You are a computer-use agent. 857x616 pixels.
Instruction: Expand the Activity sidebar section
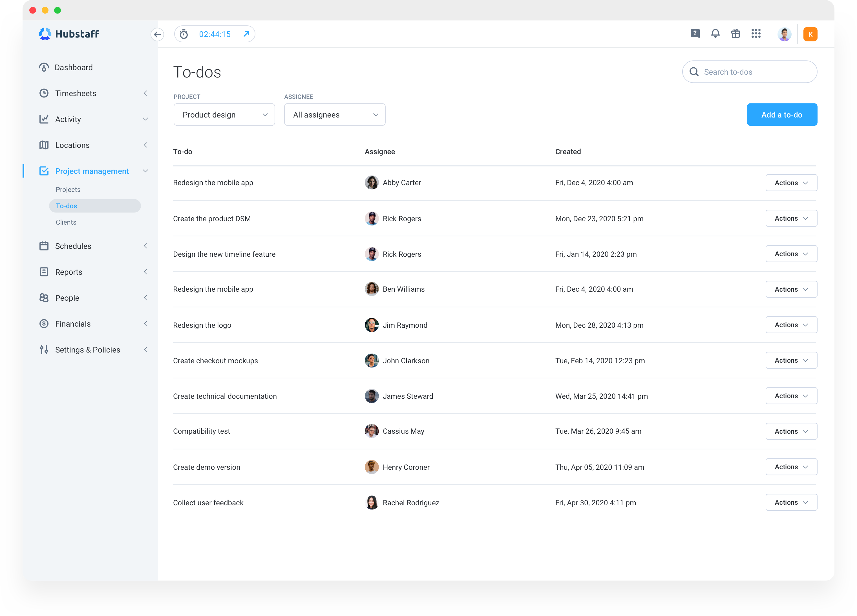tap(145, 119)
